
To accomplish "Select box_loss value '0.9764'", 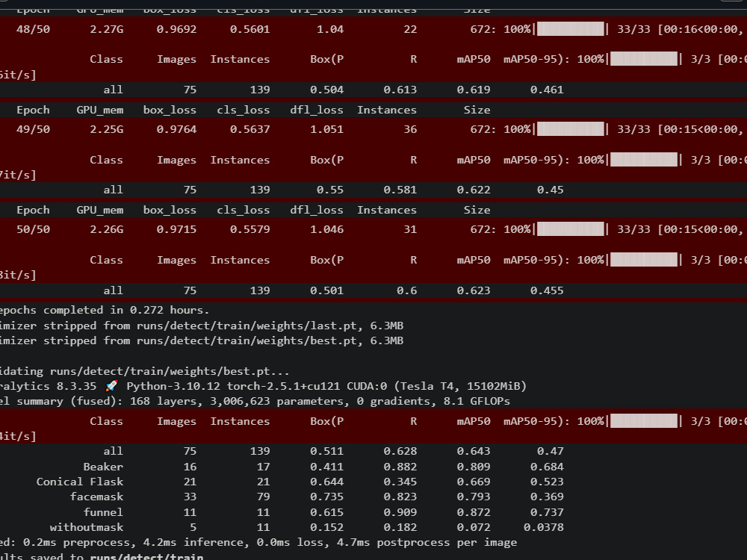I will [176, 129].
